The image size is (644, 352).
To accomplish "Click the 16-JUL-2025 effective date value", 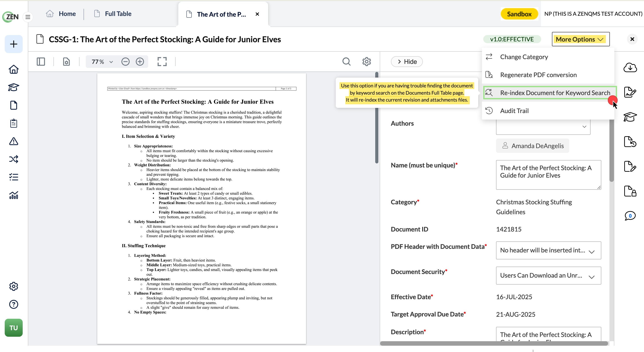I will [x=514, y=297].
